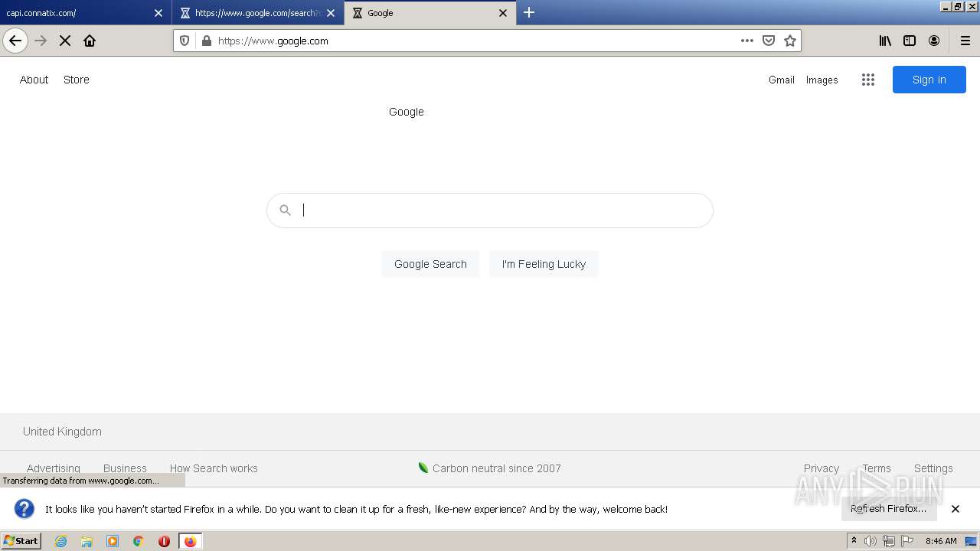Switch to google.com/search tab
The height and width of the screenshot is (551, 980).
pyautogui.click(x=257, y=12)
